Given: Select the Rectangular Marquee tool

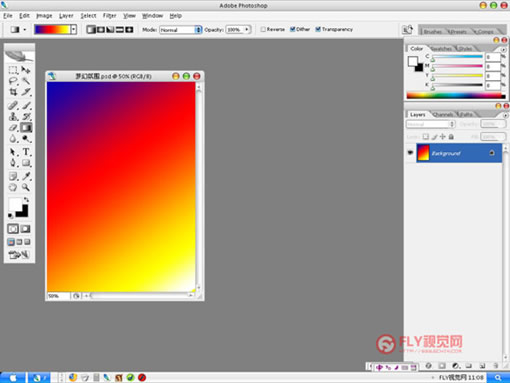Looking at the screenshot, I should coord(13,70).
